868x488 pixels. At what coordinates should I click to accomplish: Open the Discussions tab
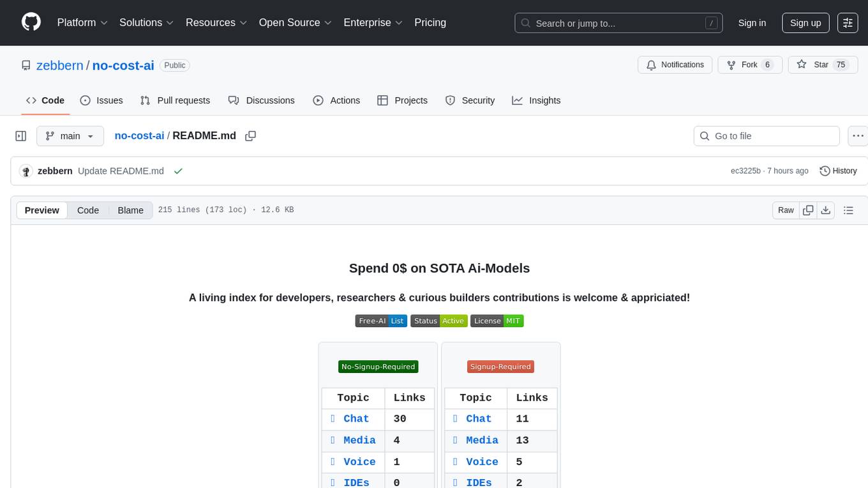click(262, 100)
